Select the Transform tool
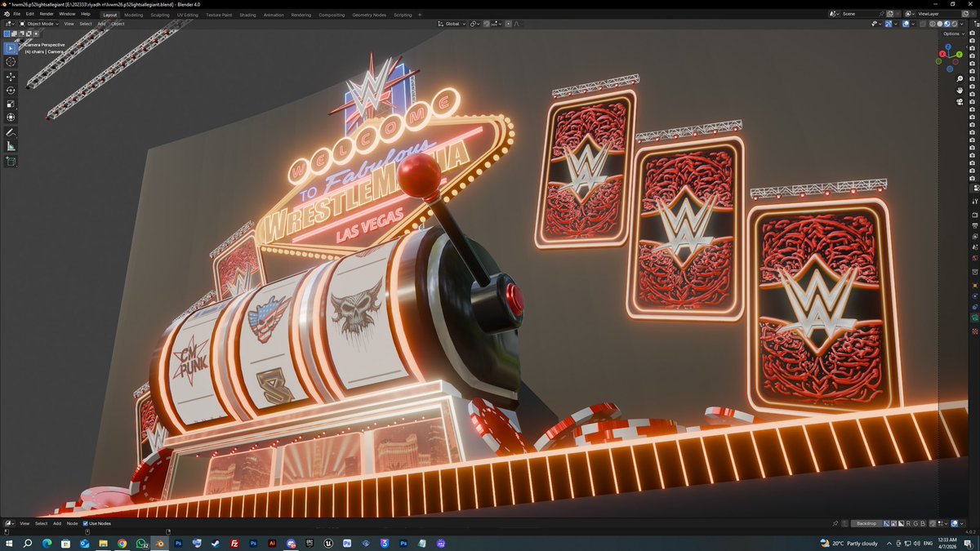 (x=11, y=118)
